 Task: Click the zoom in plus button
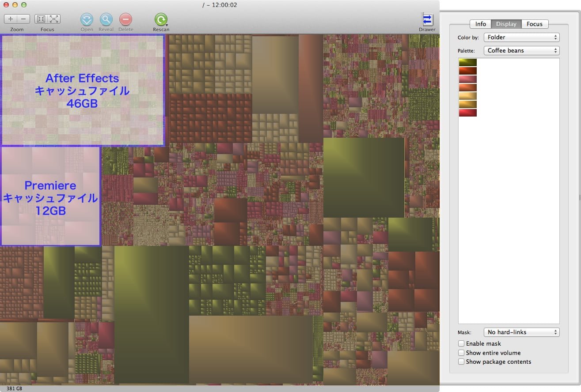pyautogui.click(x=11, y=19)
